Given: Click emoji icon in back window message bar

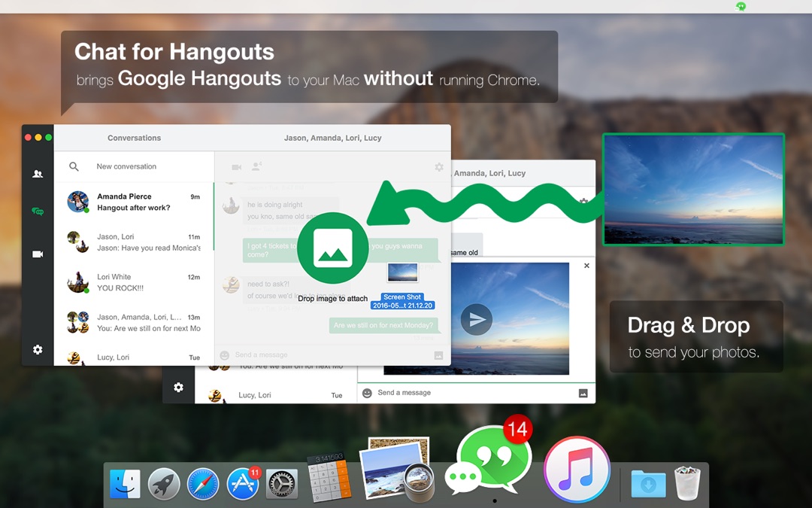Looking at the screenshot, I should tap(367, 393).
